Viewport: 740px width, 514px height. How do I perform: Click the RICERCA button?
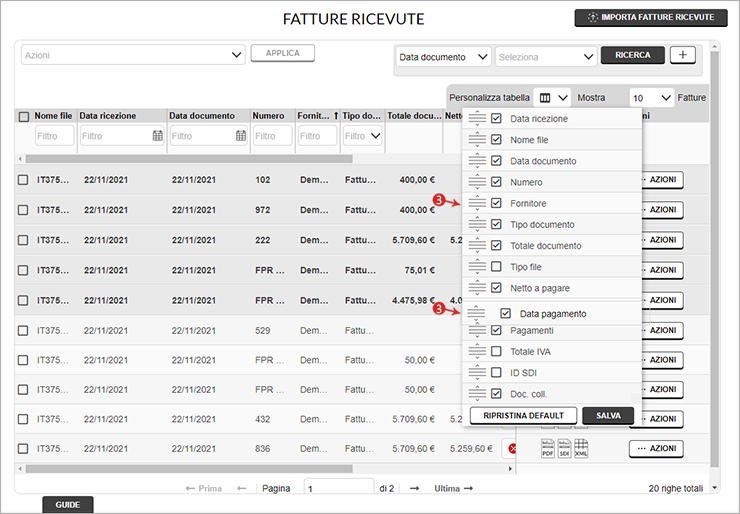632,55
